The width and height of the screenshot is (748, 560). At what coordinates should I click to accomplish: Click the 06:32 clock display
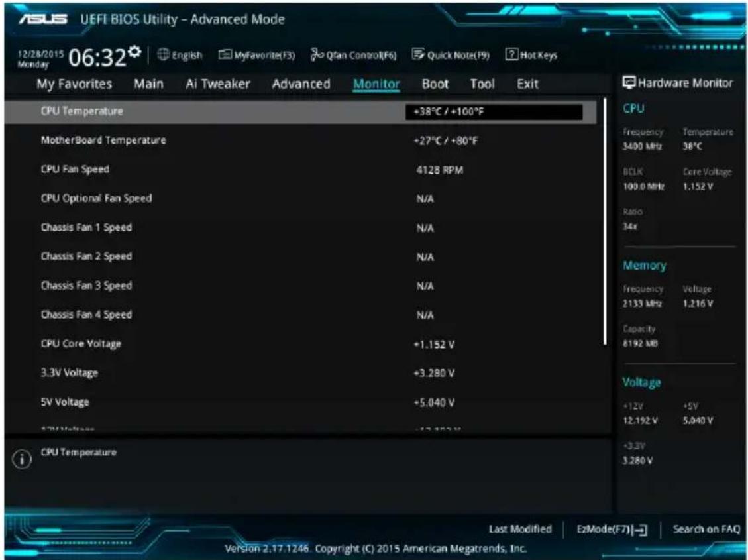97,58
